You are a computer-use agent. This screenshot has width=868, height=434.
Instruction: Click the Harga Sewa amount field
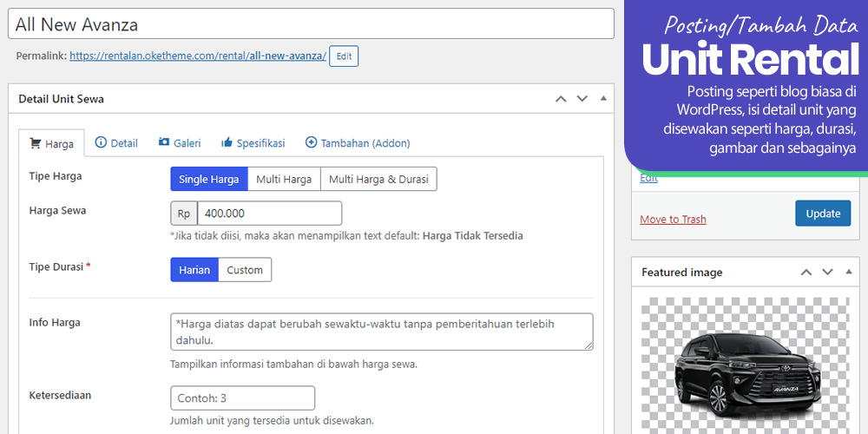click(x=270, y=214)
